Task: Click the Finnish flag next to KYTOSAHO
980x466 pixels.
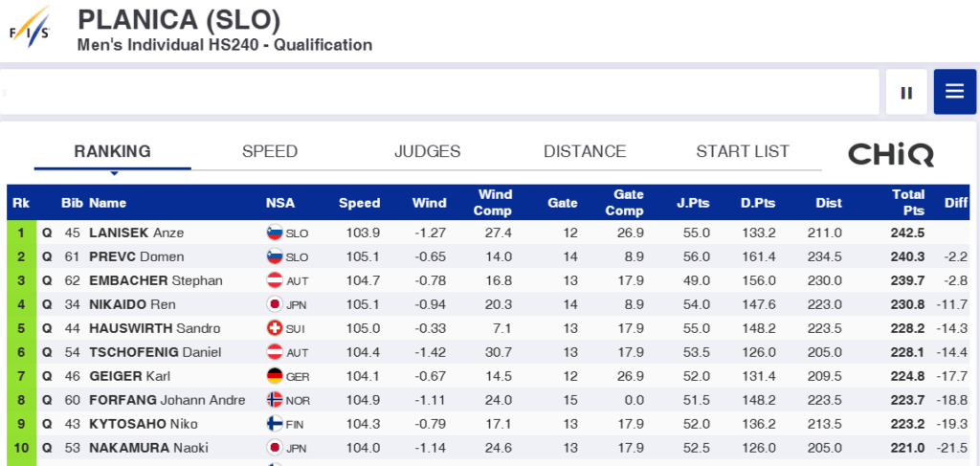Action: (x=275, y=424)
